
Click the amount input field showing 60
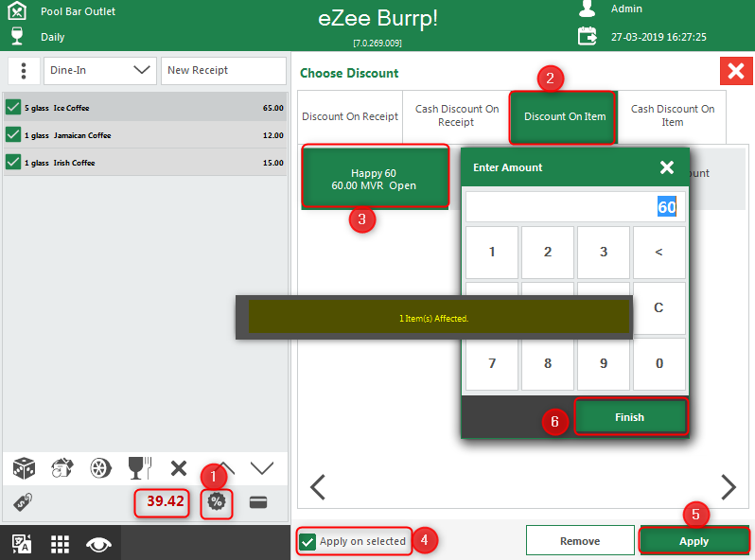click(575, 207)
